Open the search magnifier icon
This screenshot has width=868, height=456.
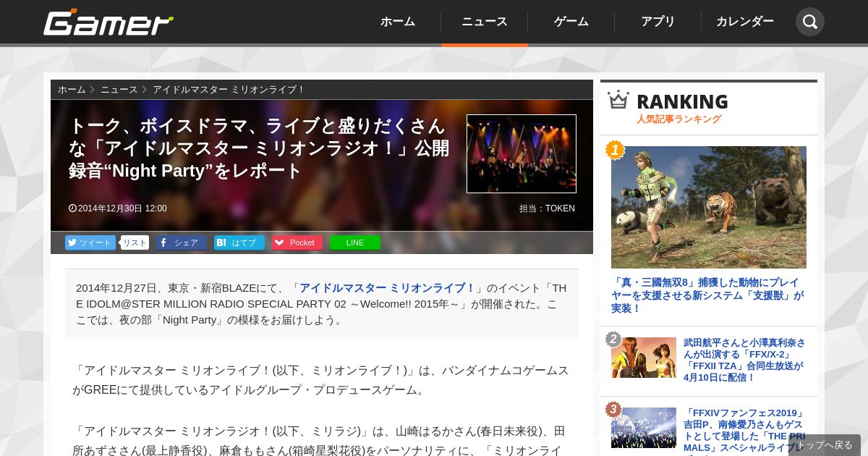pos(810,22)
